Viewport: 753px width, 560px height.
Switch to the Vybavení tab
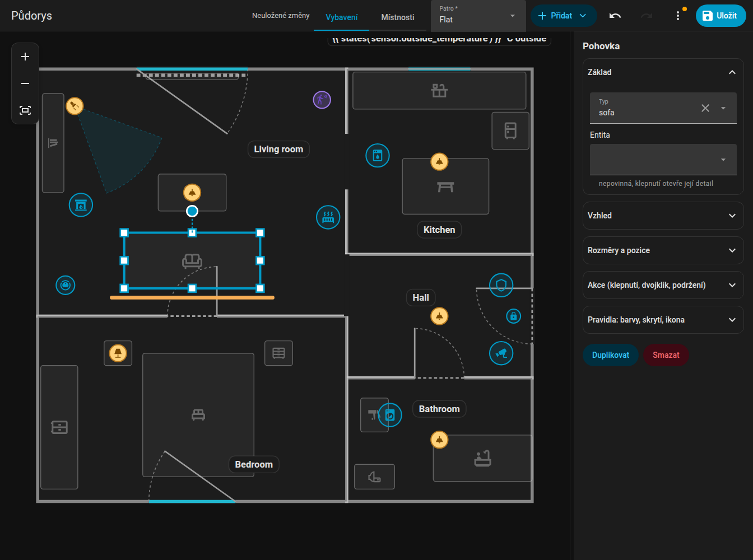point(342,17)
